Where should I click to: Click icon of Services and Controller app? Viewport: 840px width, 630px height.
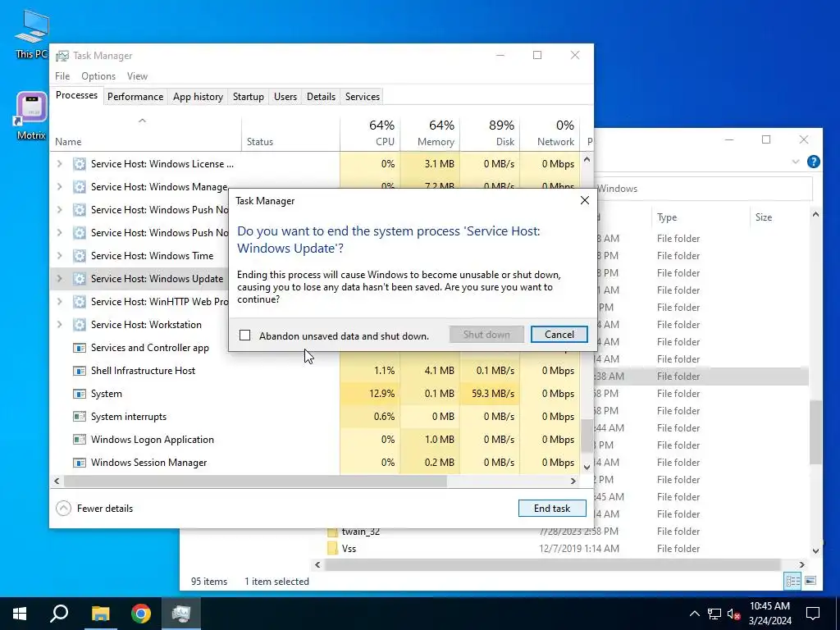point(80,348)
